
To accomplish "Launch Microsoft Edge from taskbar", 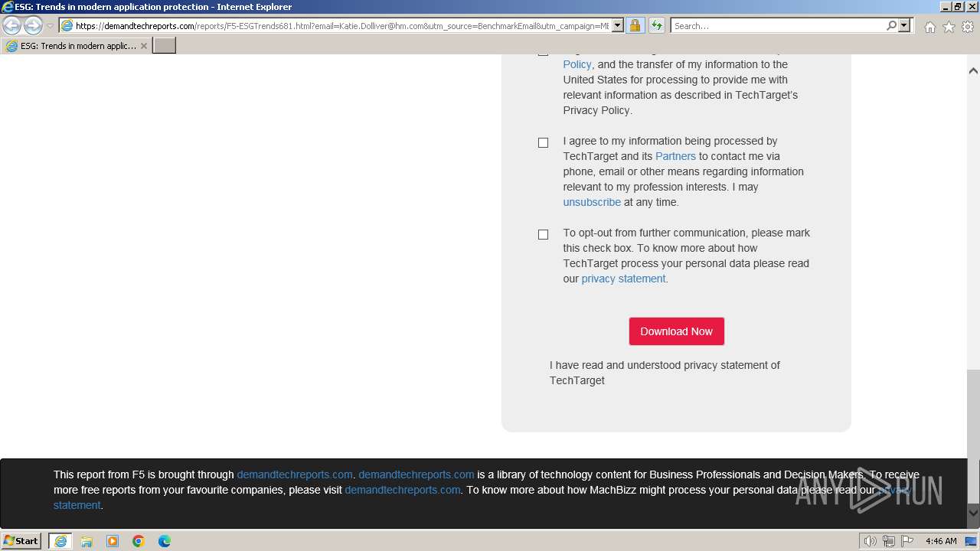I will pos(165,541).
